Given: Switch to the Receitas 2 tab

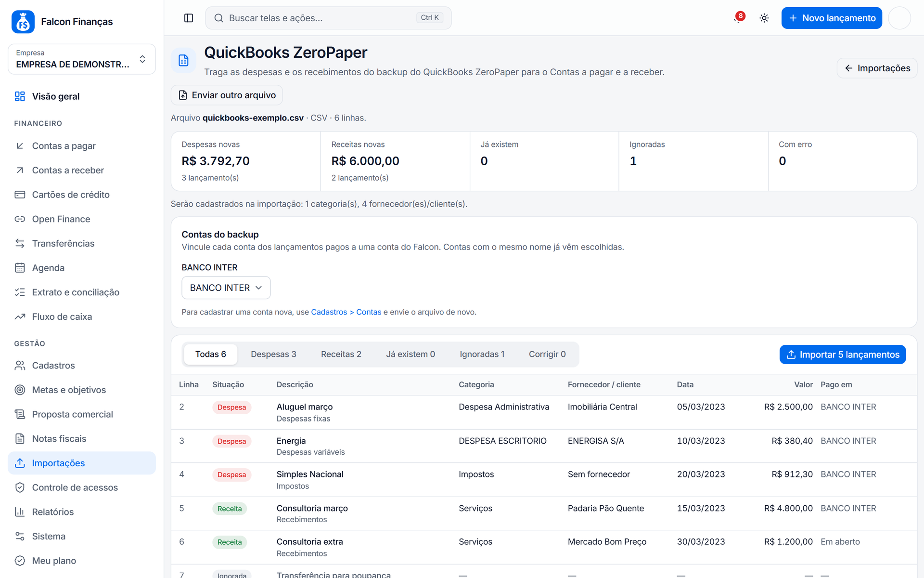Looking at the screenshot, I should (341, 355).
